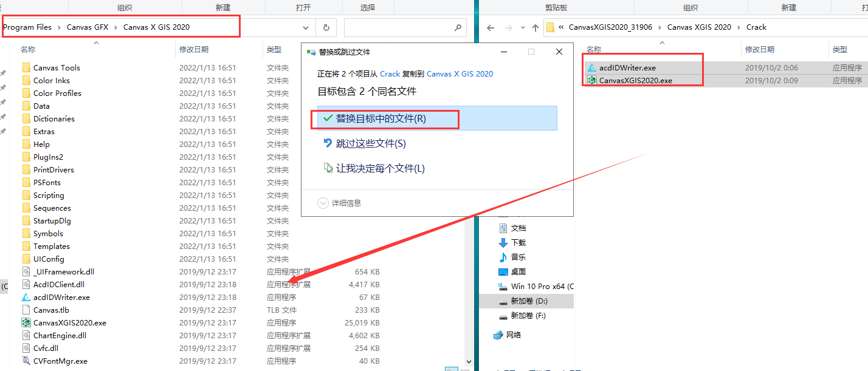Expand the Canvas GFX breadcrumb chevron
Image resolution: width=868 pixels, height=371 pixels.
pos(115,27)
